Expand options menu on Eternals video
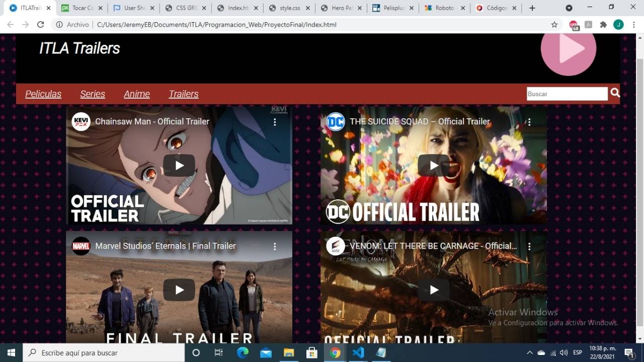 coord(275,246)
